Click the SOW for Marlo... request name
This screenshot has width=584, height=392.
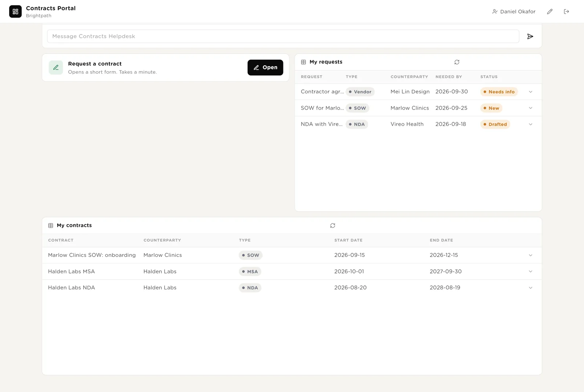point(322,108)
